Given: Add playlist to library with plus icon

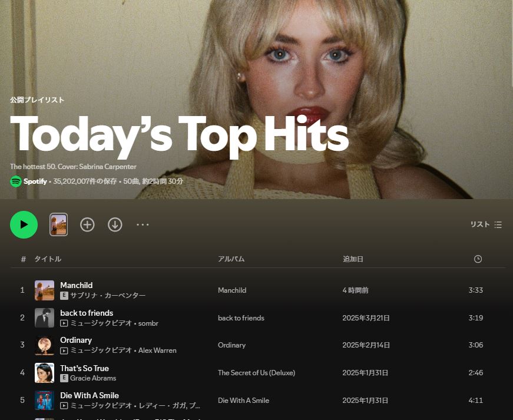Looking at the screenshot, I should pos(87,224).
